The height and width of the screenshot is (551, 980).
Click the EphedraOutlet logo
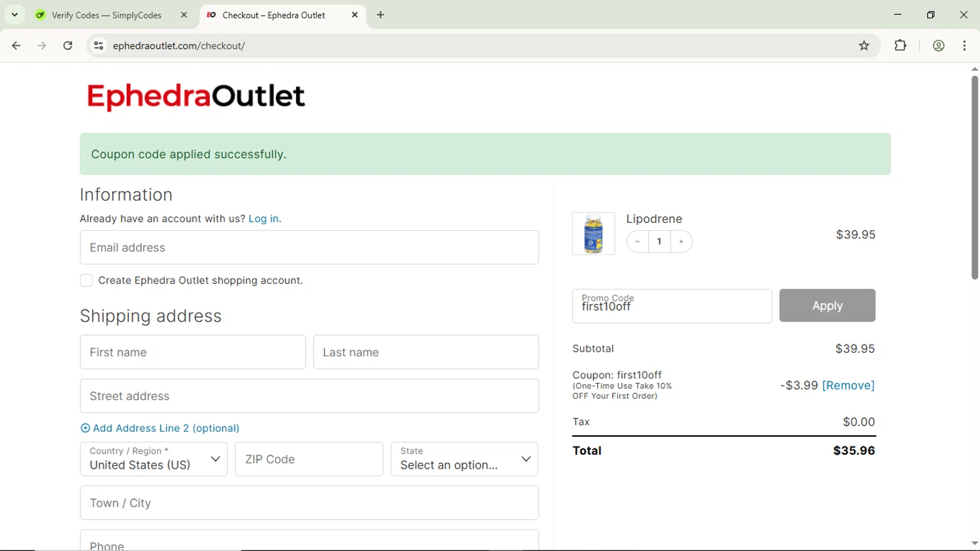tap(196, 96)
